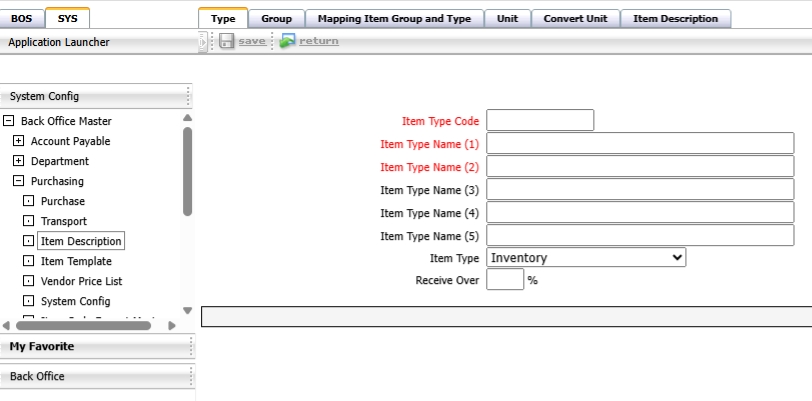Open the Unit tab
812x401 pixels.
[x=507, y=19]
